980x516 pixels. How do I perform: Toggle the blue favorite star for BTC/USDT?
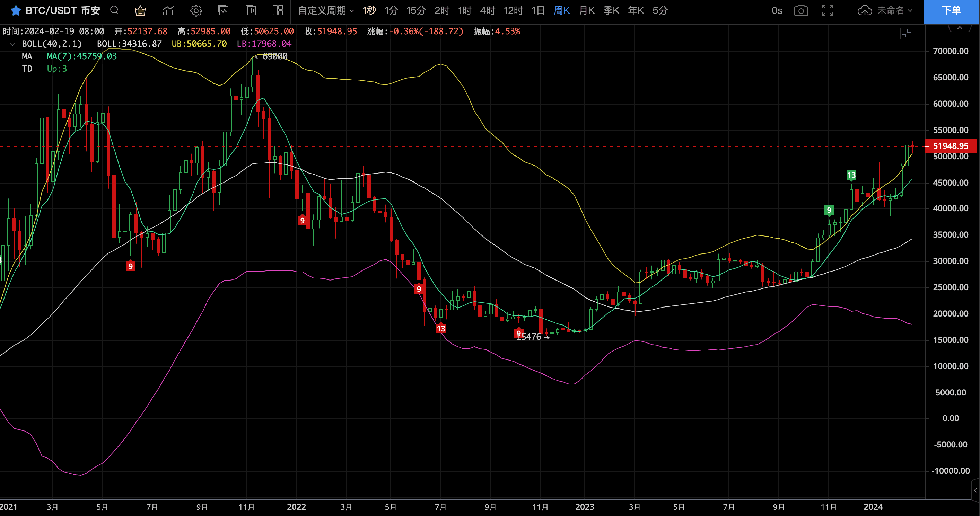[16, 11]
